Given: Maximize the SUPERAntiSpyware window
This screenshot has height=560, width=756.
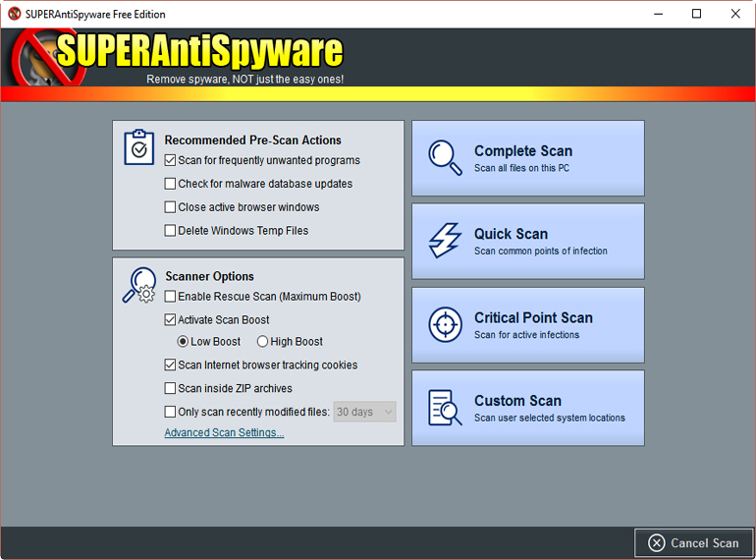Looking at the screenshot, I should [x=696, y=14].
